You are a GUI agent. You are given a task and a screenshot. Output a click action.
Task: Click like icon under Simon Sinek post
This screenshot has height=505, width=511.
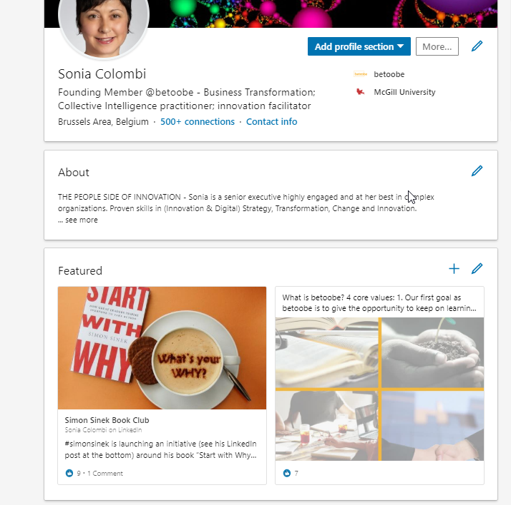(69, 473)
